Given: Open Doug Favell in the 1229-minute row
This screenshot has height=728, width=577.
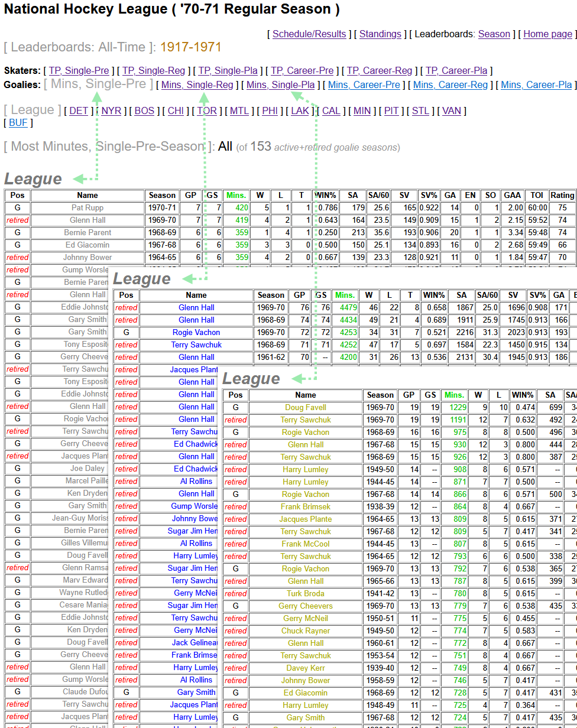Looking at the screenshot, I should 306,408.
